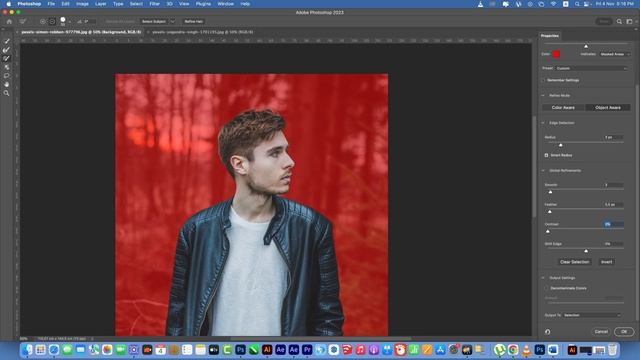Image resolution: width=640 pixels, height=360 pixels.
Task: Click the Feather value field
Action: 613,204
